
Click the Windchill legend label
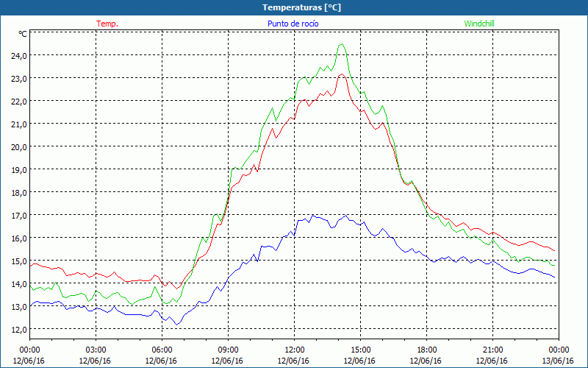[479, 24]
